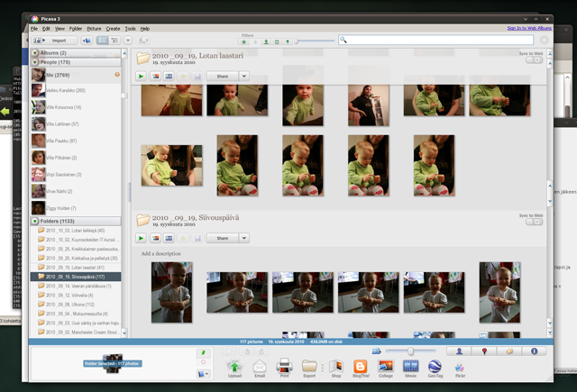
Task: Create photo collage for Lotan laastari folder
Action: pyautogui.click(x=156, y=76)
